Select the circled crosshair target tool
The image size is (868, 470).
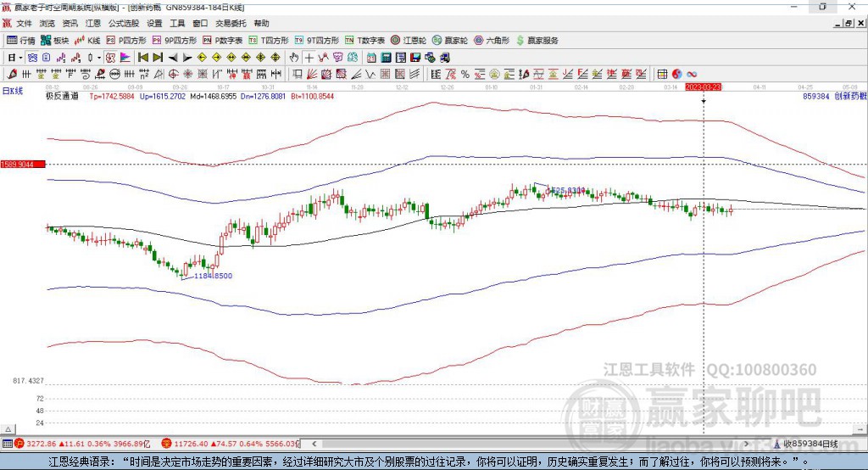click(x=173, y=74)
